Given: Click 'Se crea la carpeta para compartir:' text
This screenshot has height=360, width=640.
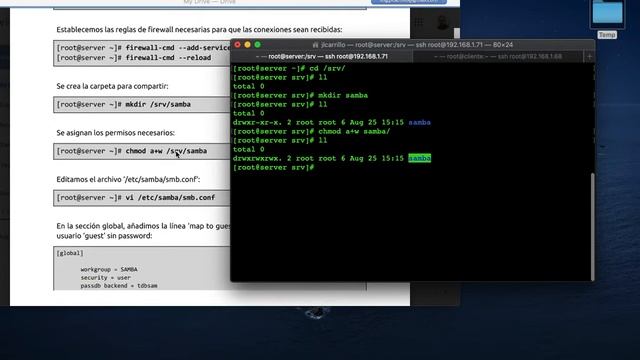Looking at the screenshot, I should tap(112, 86).
